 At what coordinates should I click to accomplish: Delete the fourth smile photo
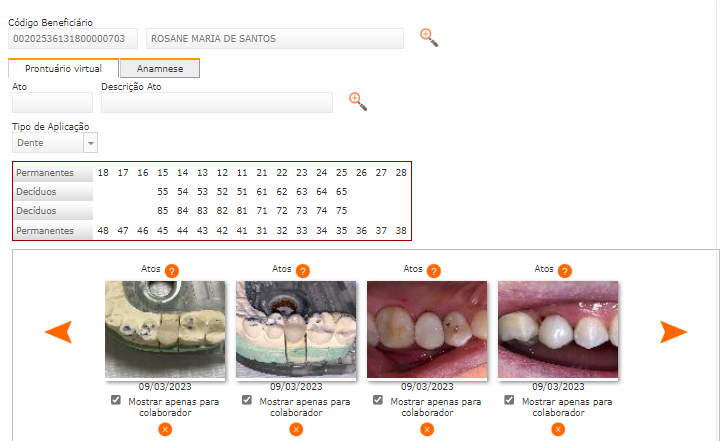[x=558, y=430]
